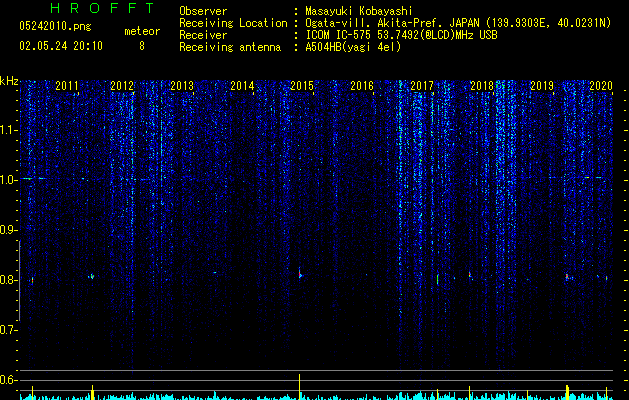Click the 0.8 kHz frequency axis label
Viewport: 629px width, 400px height.
pyautogui.click(x=9, y=280)
